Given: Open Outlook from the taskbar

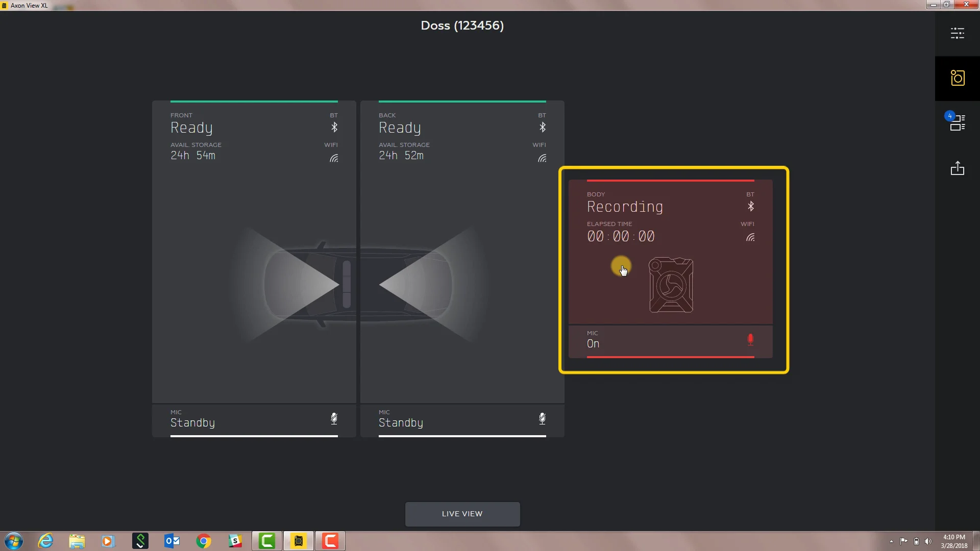Looking at the screenshot, I should point(171,541).
